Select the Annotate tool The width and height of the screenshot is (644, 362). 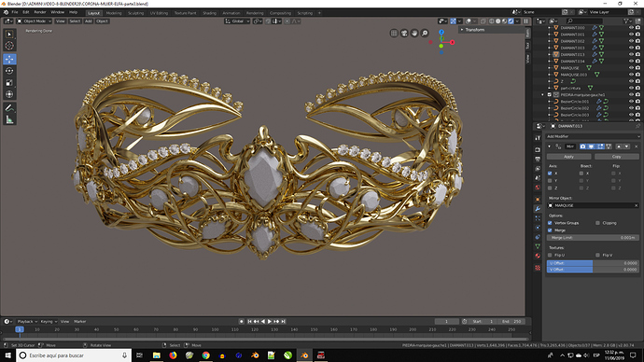[x=9, y=108]
